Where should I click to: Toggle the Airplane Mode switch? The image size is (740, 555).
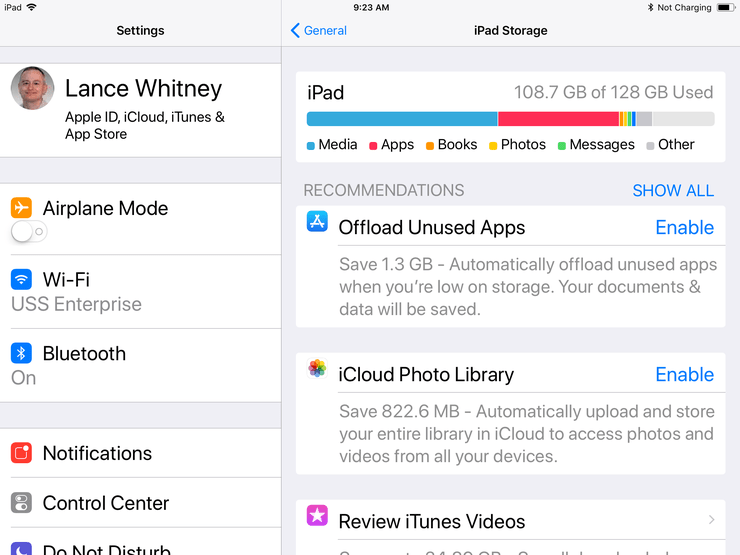pos(29,232)
